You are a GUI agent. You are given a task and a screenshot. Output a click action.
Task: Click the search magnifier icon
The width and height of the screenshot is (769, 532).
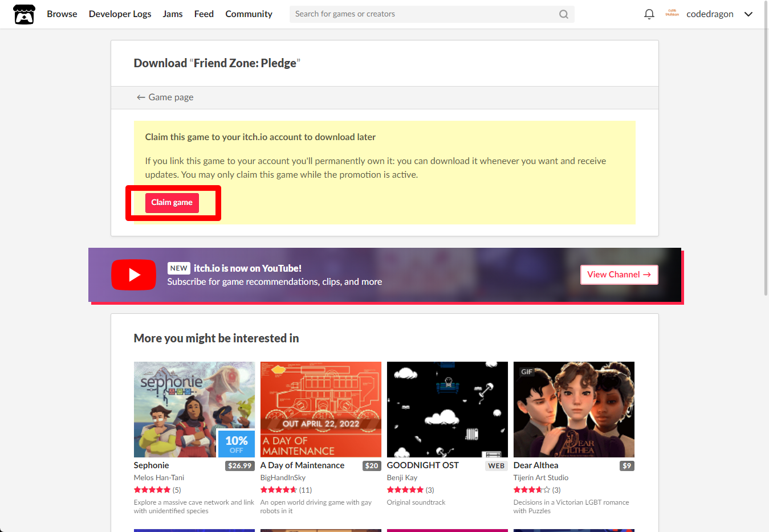(x=563, y=14)
